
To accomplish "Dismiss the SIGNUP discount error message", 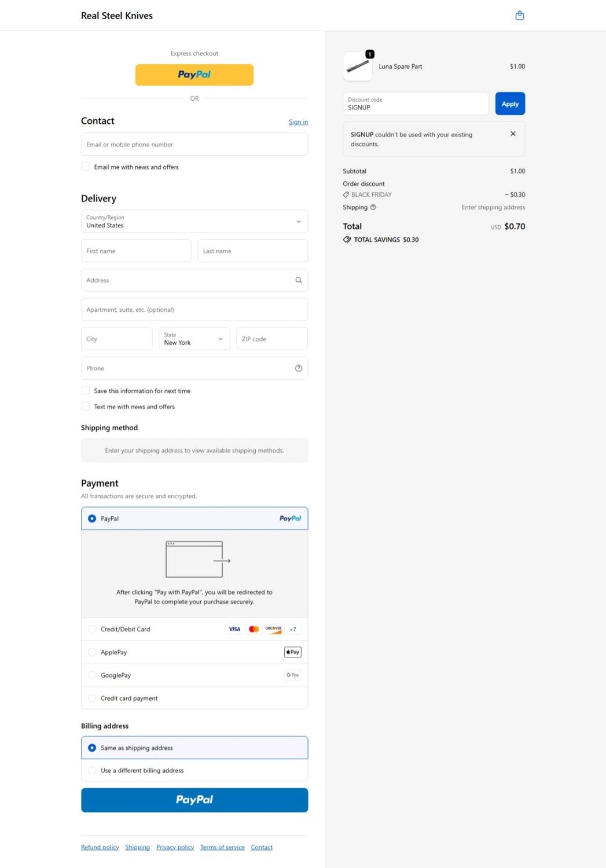I will [513, 134].
